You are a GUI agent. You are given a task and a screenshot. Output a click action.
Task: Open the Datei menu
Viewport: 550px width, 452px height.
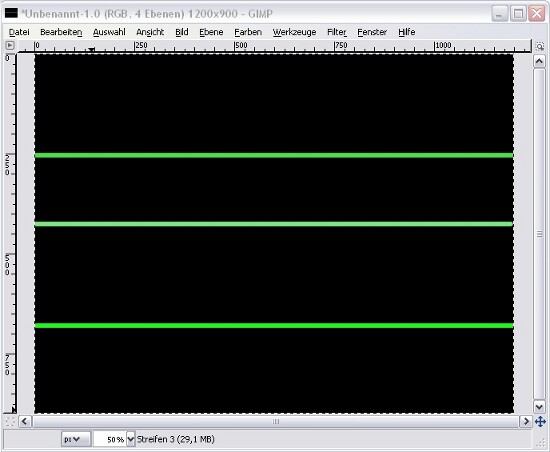point(19,32)
